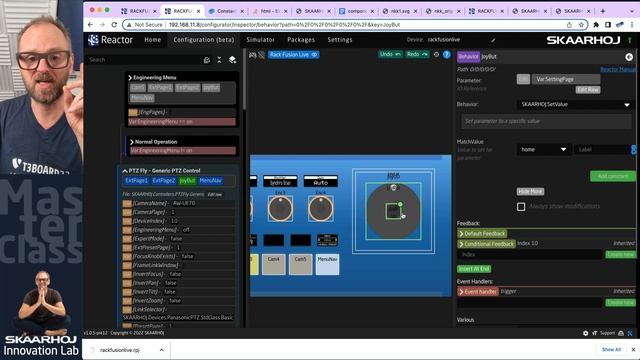Screen dimensions: 640x360
Task: Select the EngineeringMenu off constant row
Action: 178,230
